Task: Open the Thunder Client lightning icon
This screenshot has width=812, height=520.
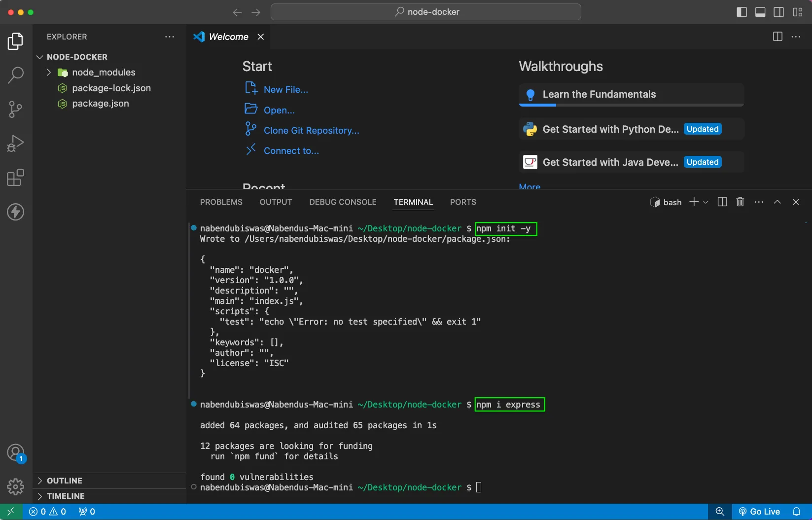Action: pyautogui.click(x=16, y=212)
